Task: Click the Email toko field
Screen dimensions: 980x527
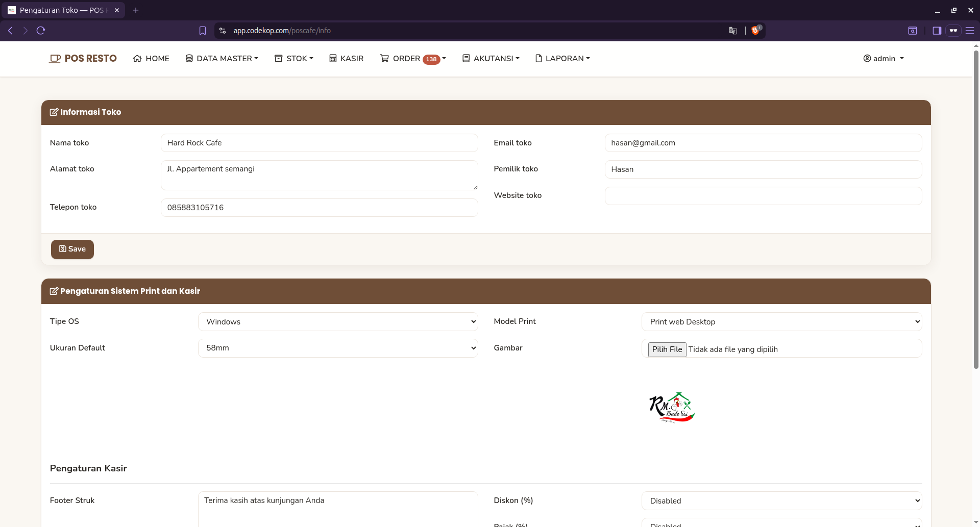Action: 764,143
